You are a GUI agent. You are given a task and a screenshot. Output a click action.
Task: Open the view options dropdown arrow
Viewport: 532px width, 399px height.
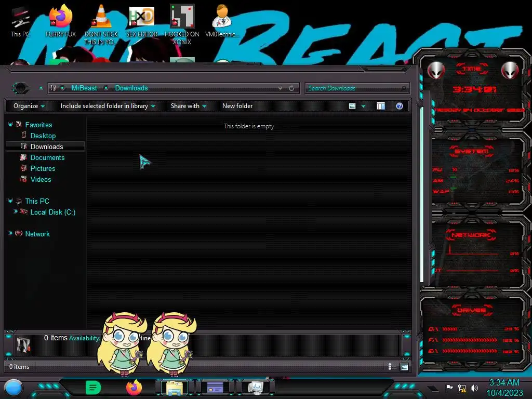point(363,106)
